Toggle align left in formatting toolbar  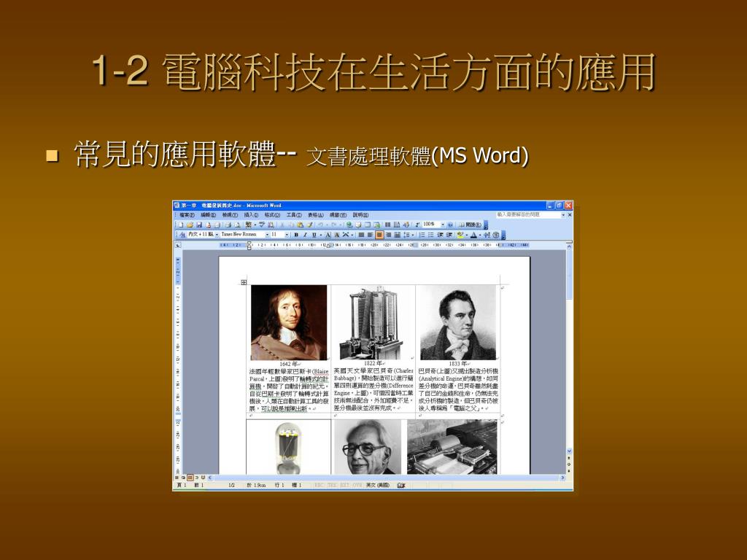coord(370,235)
